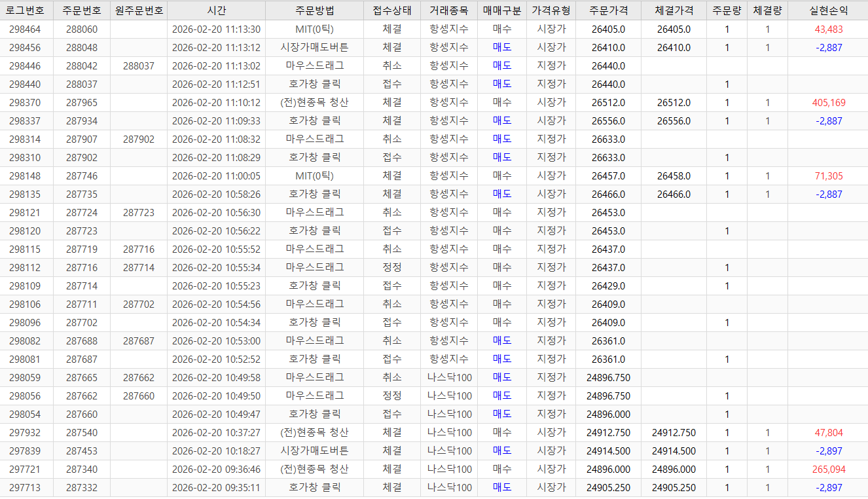This screenshot has width=868, height=499.
Task: Click 체결가격 24912.750 cell
Action: [674, 433]
